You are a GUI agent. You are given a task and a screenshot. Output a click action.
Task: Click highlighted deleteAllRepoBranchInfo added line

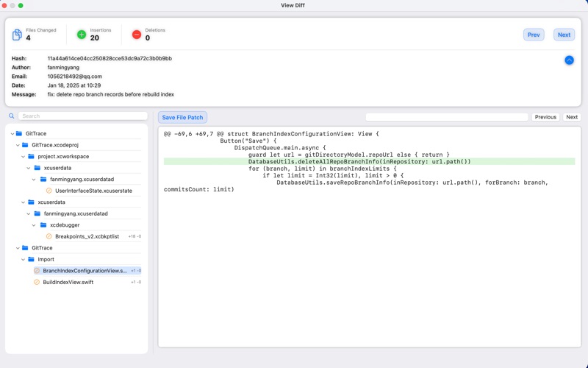370,161
